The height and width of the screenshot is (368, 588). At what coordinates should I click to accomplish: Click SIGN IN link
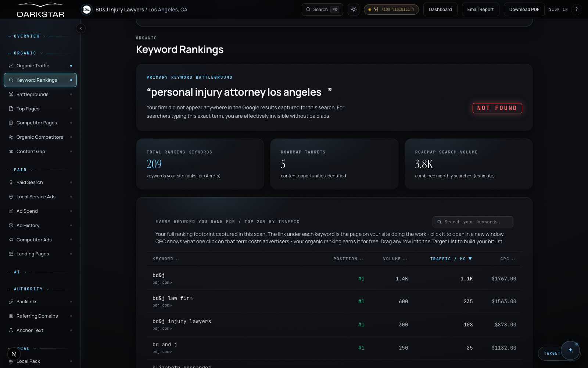558,10
